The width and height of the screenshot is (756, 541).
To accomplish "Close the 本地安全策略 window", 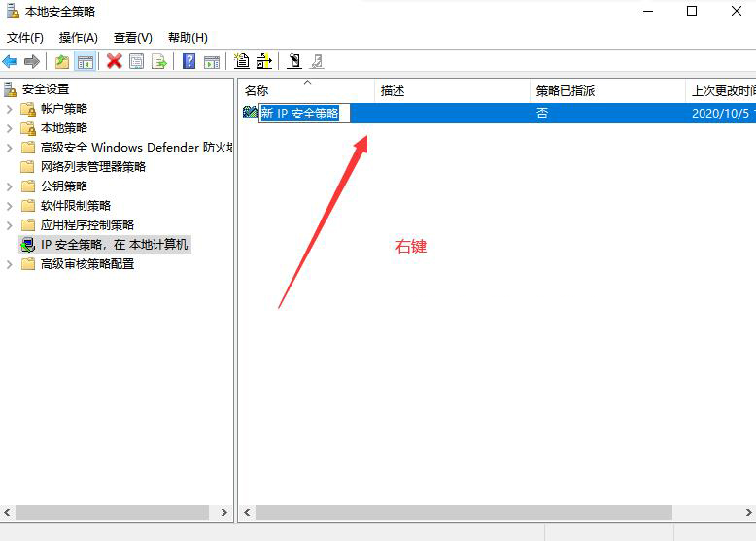I will [x=737, y=11].
